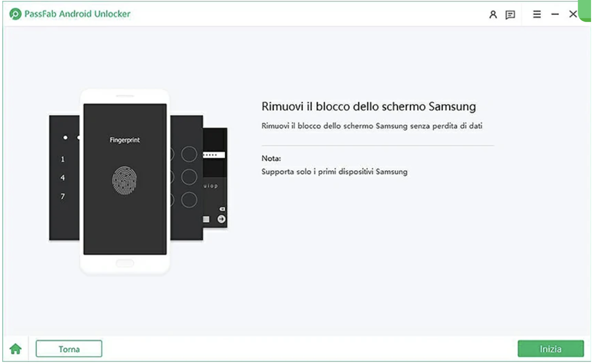
Task: Click the top pattern lock circle
Action: pos(189,153)
